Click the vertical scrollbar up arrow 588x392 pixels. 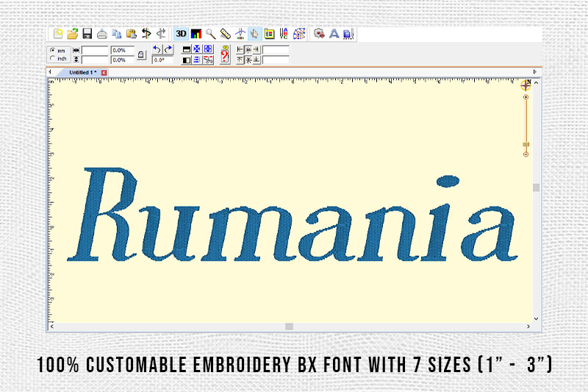click(x=537, y=82)
